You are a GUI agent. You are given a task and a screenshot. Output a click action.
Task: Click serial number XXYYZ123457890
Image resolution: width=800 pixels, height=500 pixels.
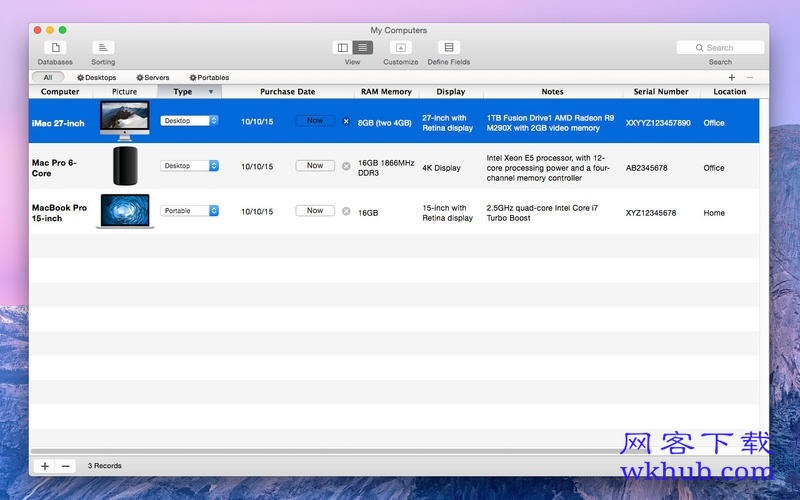click(658, 123)
